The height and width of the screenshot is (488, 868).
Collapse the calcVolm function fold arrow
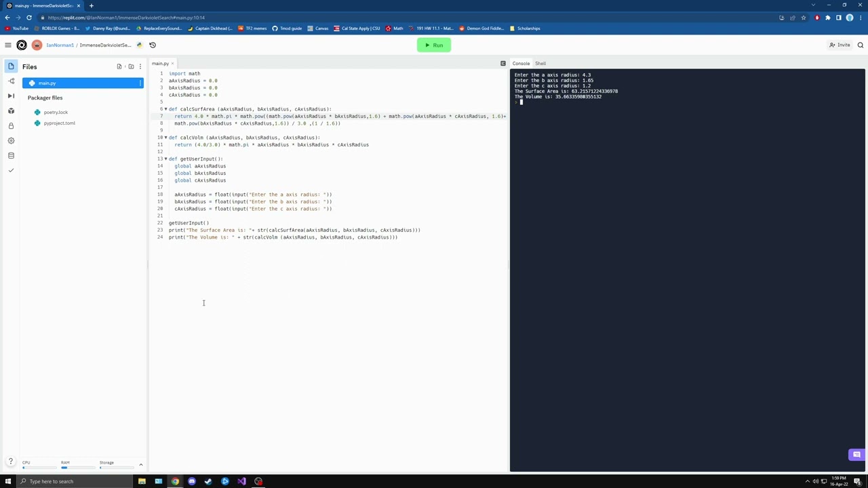tap(165, 138)
